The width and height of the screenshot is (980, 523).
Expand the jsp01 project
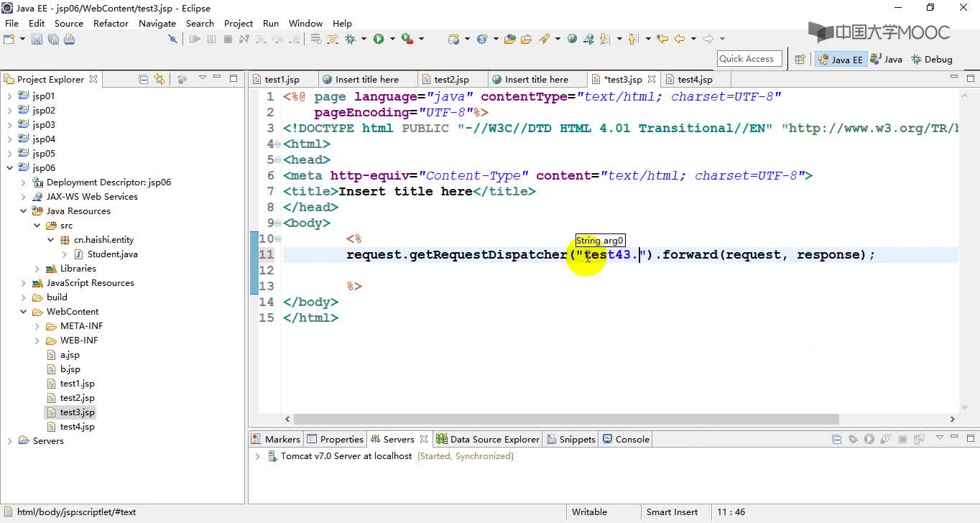[x=9, y=96]
